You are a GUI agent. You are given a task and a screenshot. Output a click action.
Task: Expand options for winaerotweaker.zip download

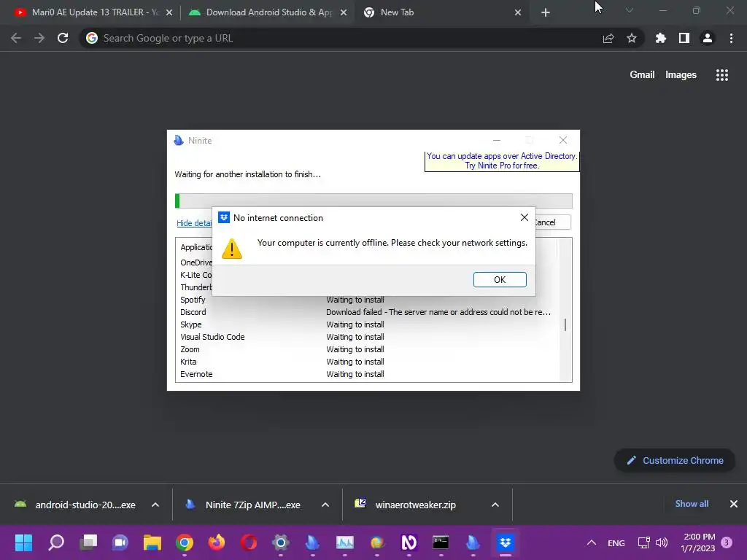[495, 505]
